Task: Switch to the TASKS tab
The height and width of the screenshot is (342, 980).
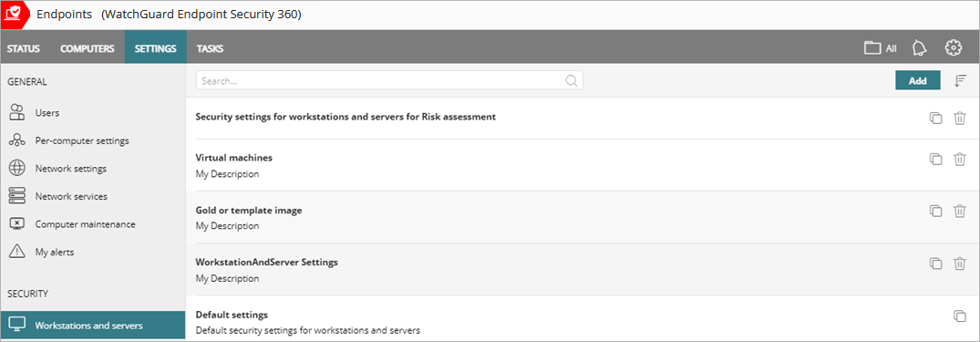Action: coord(210,48)
